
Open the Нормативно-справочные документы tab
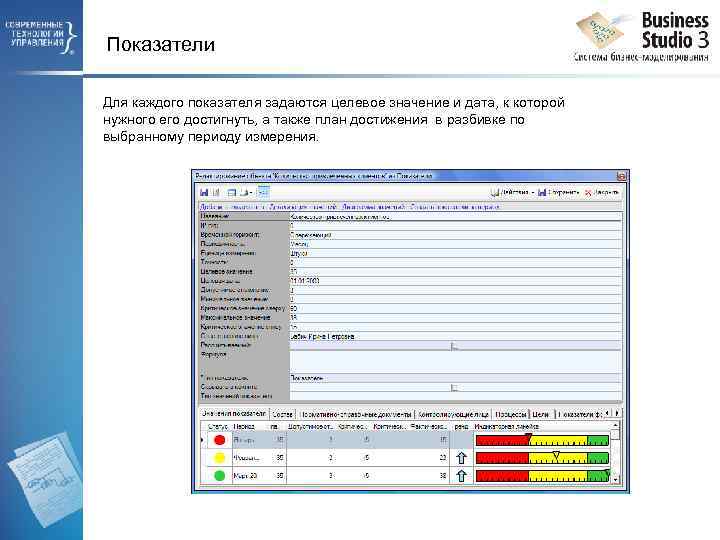355,414
